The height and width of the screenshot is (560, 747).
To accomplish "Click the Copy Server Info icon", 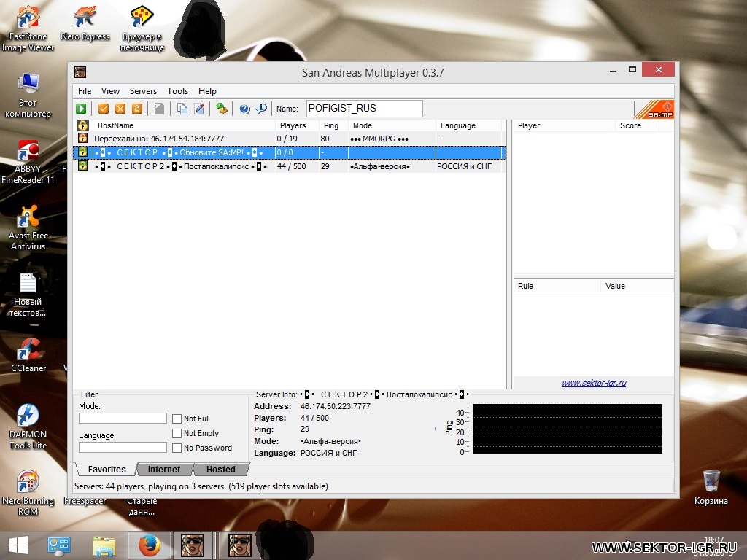I will pos(182,109).
